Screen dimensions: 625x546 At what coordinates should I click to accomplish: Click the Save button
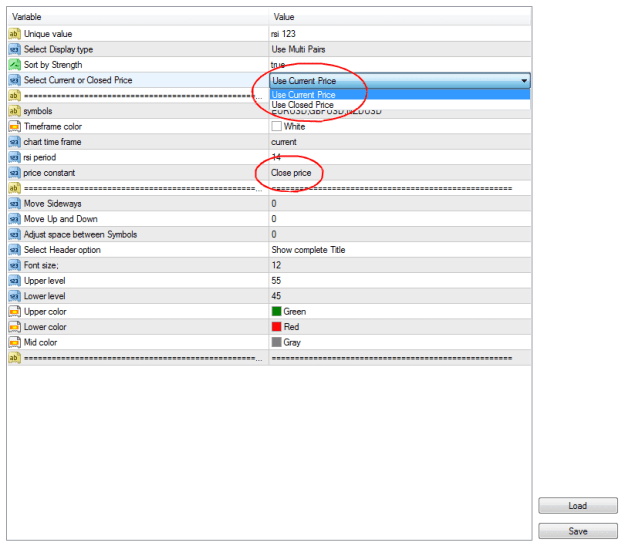point(578,531)
